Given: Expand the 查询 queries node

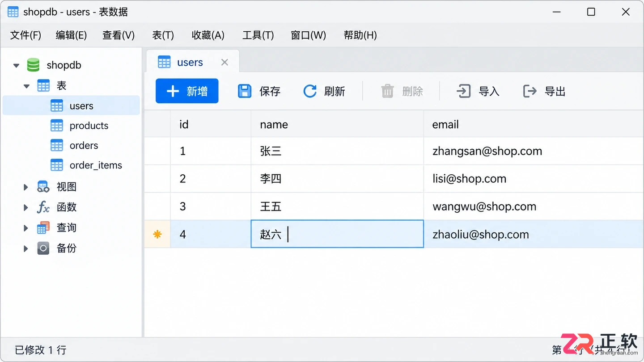Looking at the screenshot, I should point(26,228).
